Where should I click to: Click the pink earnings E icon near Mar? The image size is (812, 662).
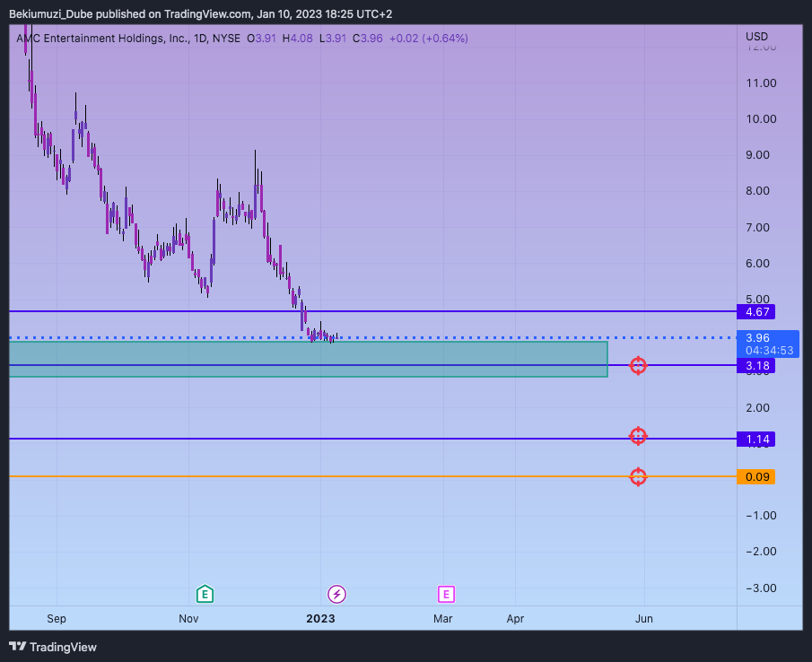point(446,594)
